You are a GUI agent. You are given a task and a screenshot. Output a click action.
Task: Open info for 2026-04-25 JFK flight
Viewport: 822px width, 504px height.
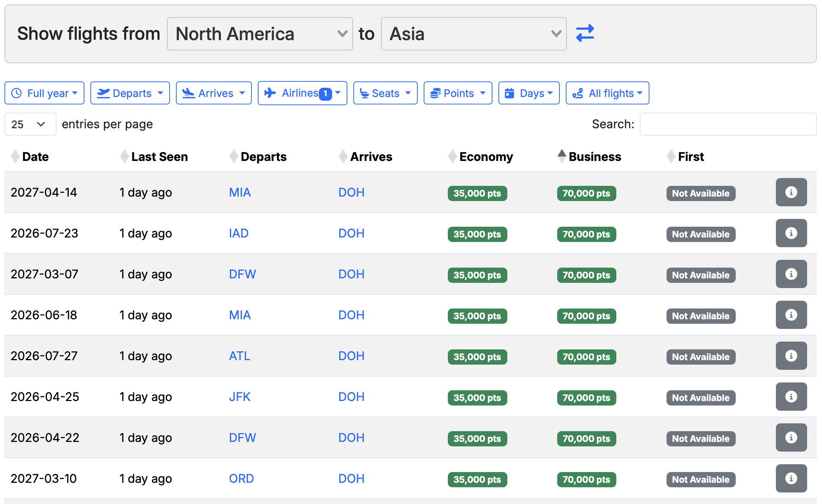(791, 397)
